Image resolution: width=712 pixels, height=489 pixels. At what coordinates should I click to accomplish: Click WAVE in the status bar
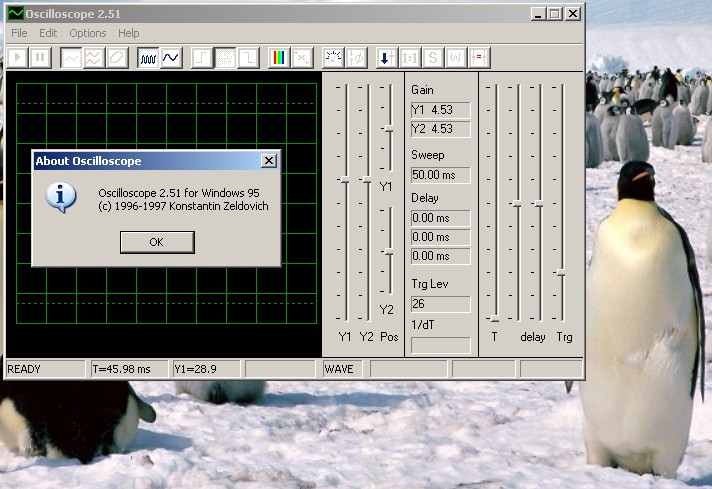343,369
